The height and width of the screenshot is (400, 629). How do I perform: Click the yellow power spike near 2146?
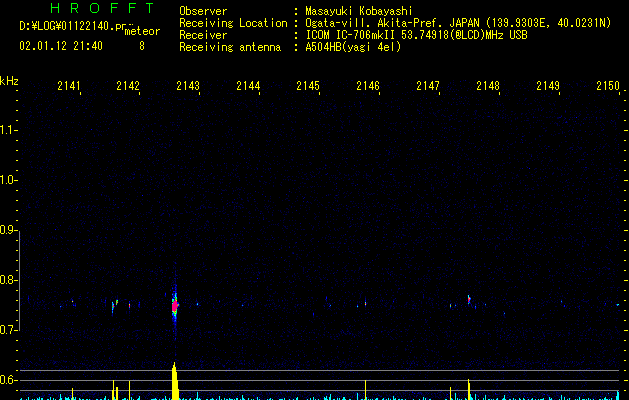point(365,390)
